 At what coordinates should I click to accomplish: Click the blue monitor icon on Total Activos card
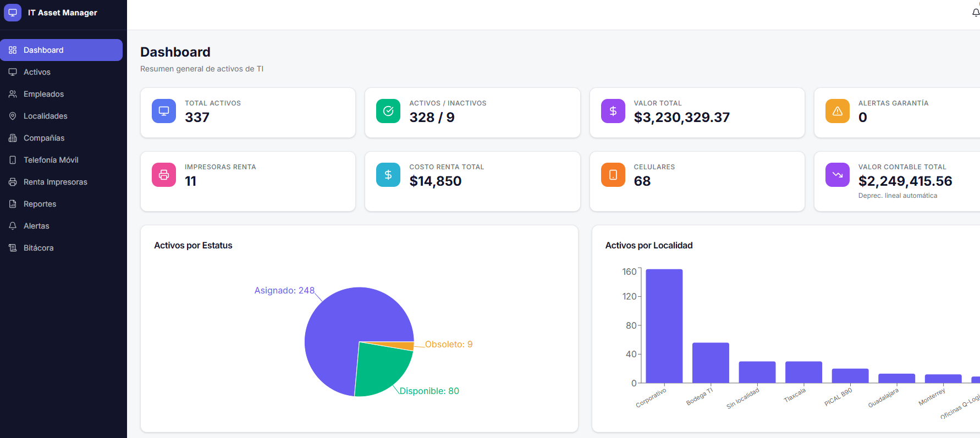(164, 111)
